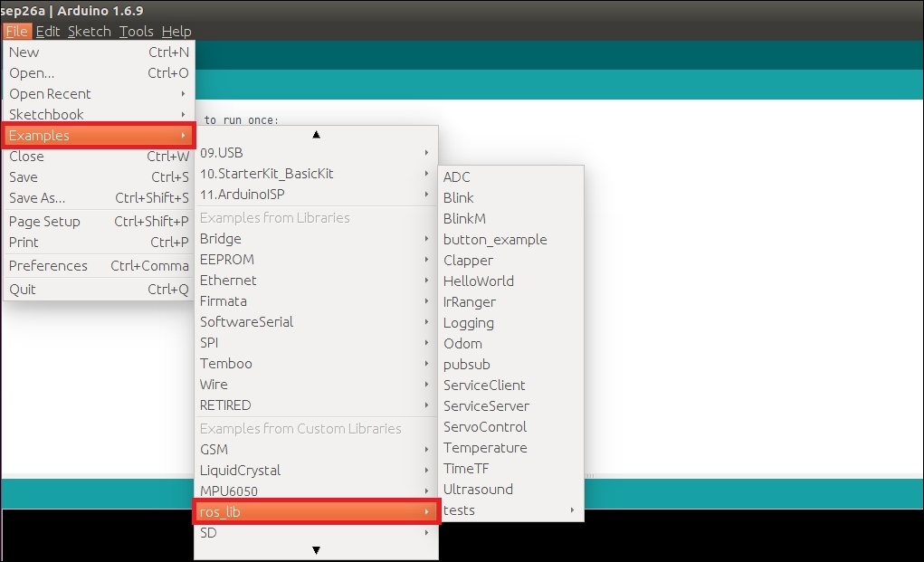Choose Quit from the File menu
The height and width of the screenshot is (562, 924).
(x=99, y=290)
